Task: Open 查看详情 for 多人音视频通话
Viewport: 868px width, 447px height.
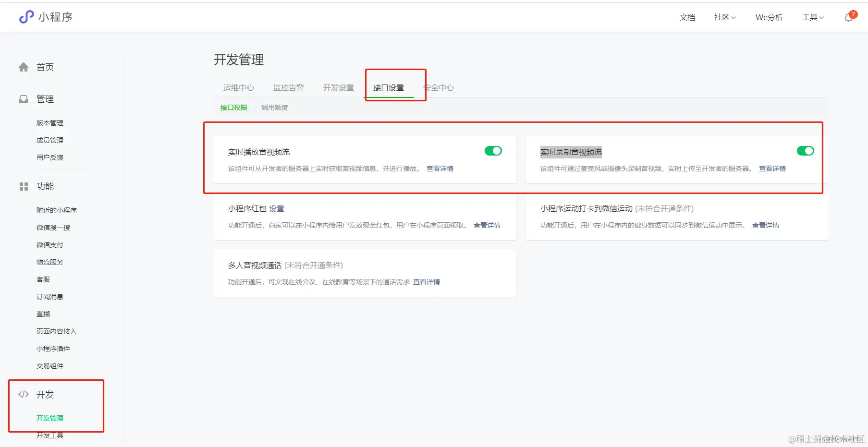Action: [x=427, y=282]
